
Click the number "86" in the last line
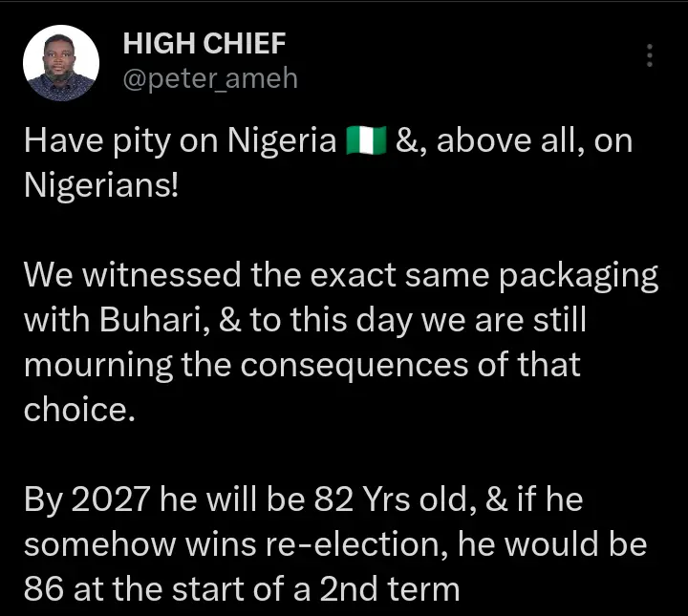[x=43, y=588]
